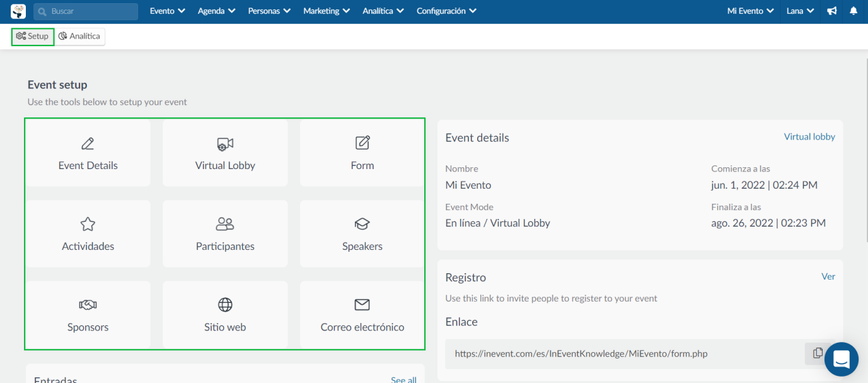Expand the Agenda menu
Image resolution: width=868 pixels, height=383 pixels.
217,11
